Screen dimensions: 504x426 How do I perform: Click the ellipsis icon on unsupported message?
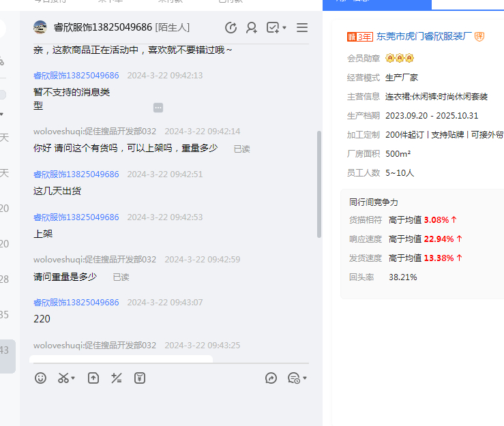158,108
